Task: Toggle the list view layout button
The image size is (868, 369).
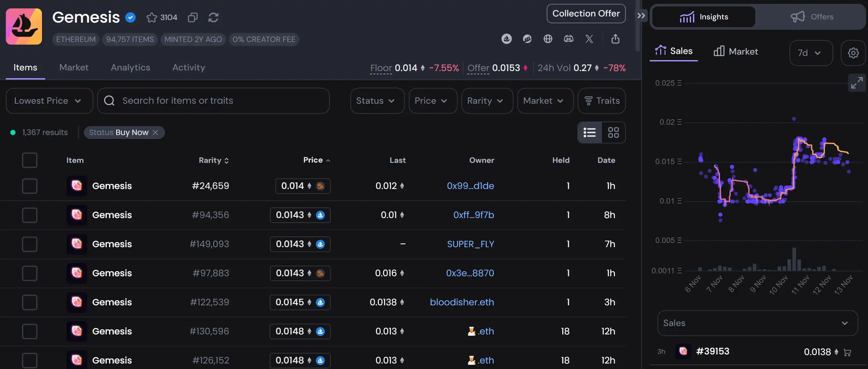Action: pyautogui.click(x=590, y=132)
